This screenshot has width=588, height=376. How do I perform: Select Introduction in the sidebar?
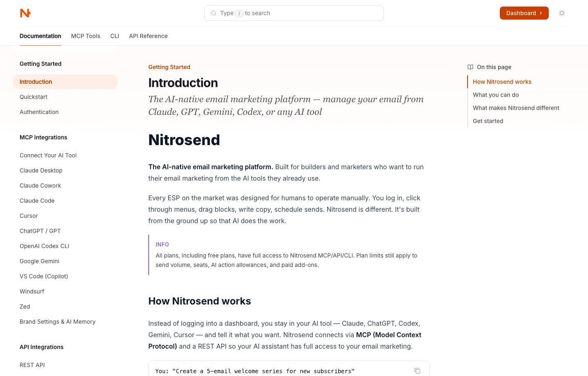pos(65,82)
